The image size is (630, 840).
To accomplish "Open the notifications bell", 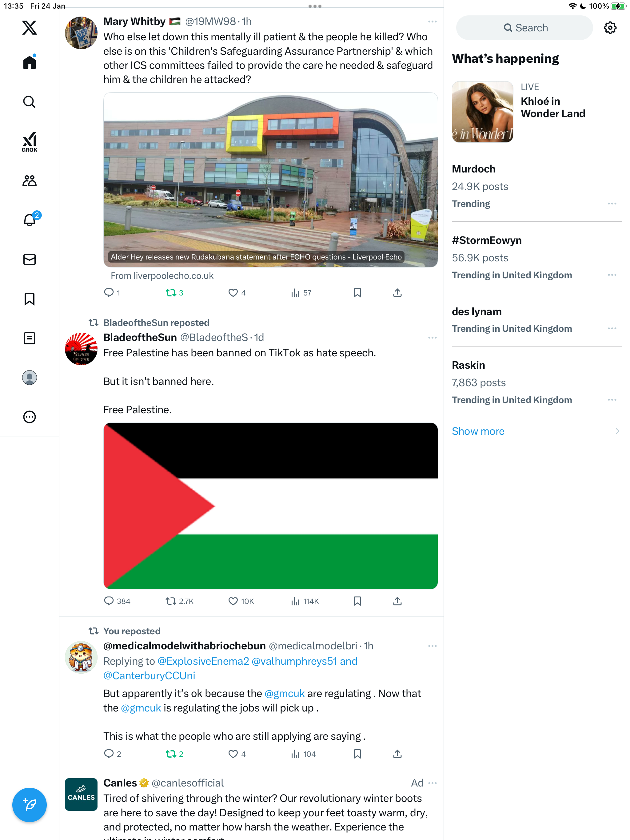I will coord(30,220).
